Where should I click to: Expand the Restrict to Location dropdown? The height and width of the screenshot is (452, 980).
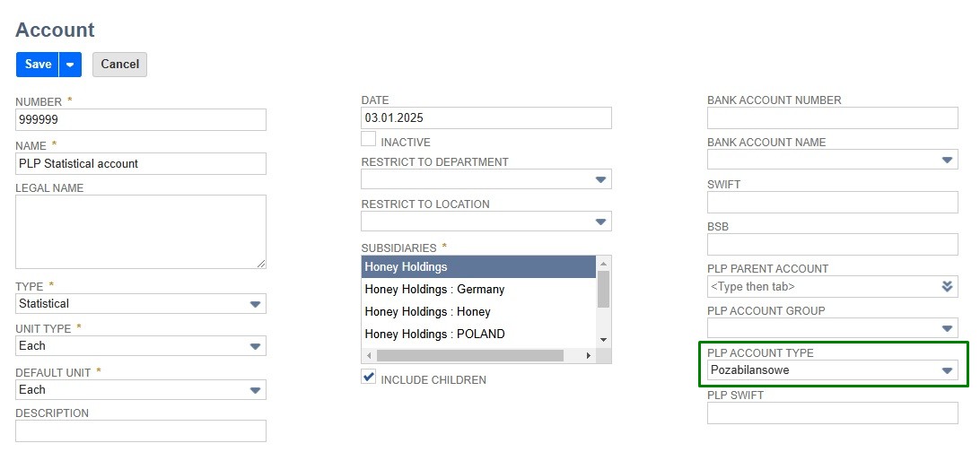tap(601, 222)
